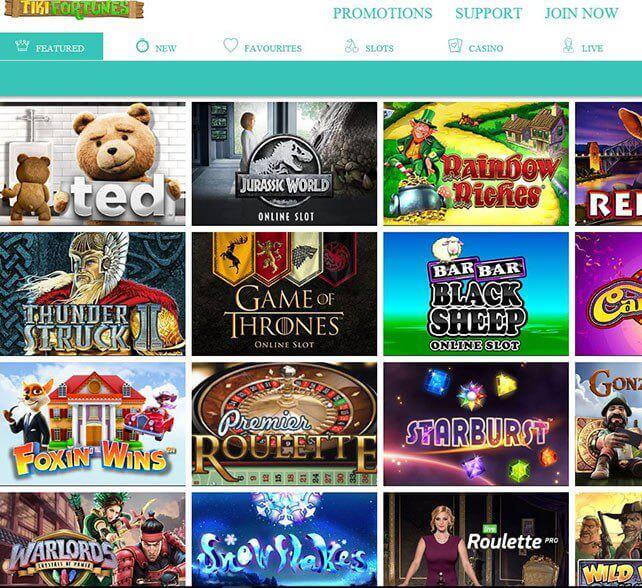Play the Game of Thrones slot
The image size is (642, 588).
[x=284, y=294]
